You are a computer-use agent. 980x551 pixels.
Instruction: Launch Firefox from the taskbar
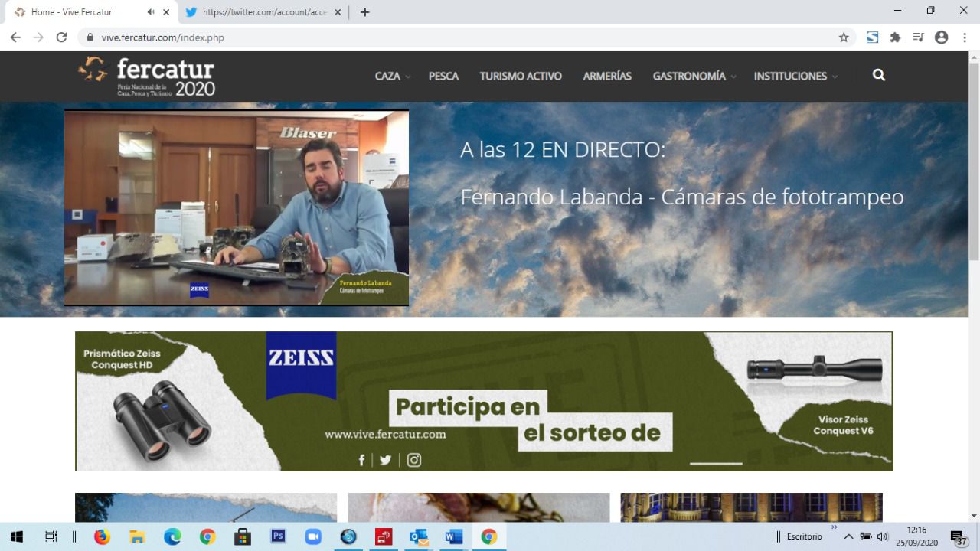[102, 536]
